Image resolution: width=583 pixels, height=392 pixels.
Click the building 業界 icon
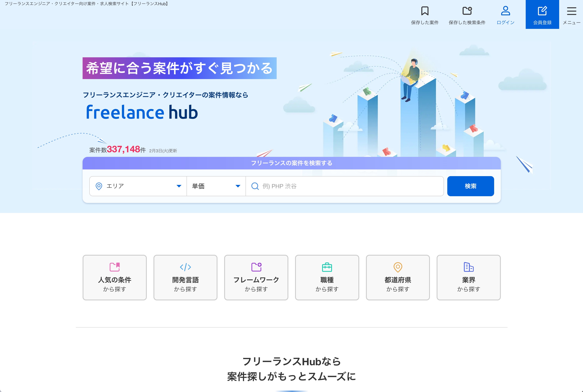tap(468, 267)
